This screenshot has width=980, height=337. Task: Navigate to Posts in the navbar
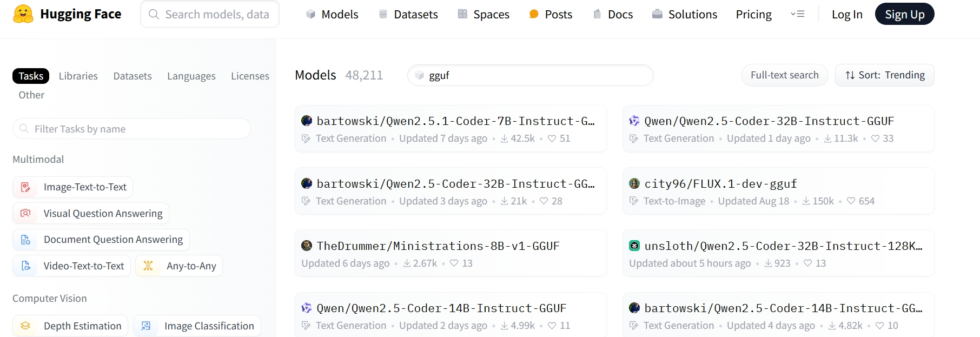point(551,14)
